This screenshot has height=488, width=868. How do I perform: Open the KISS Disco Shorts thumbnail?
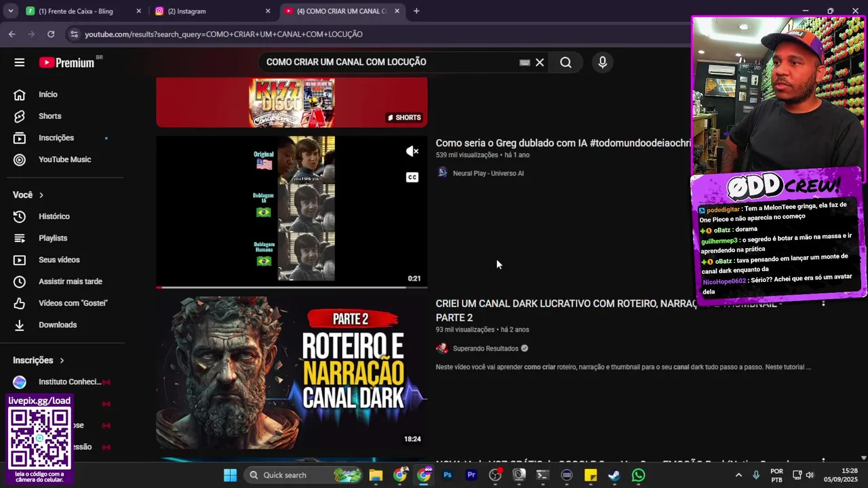click(292, 102)
